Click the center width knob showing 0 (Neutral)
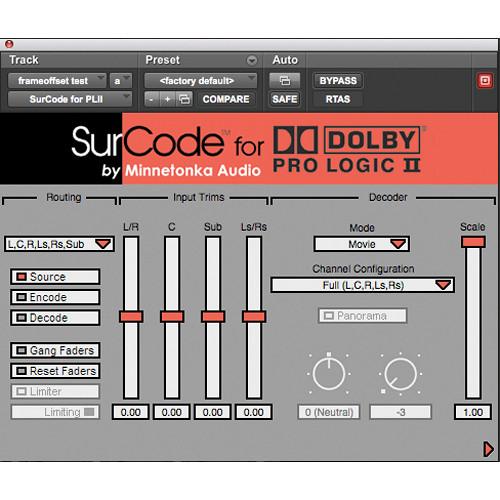 click(x=329, y=374)
